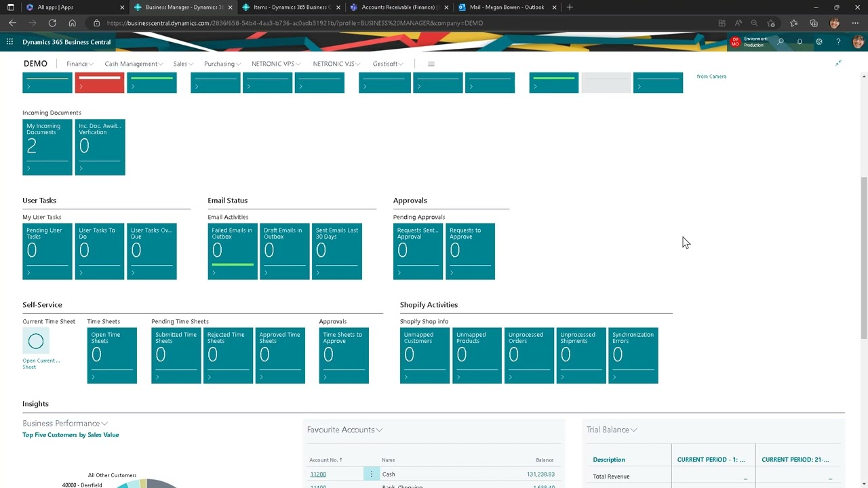Open the Cash Management menu
The image size is (868, 488).
point(133,64)
